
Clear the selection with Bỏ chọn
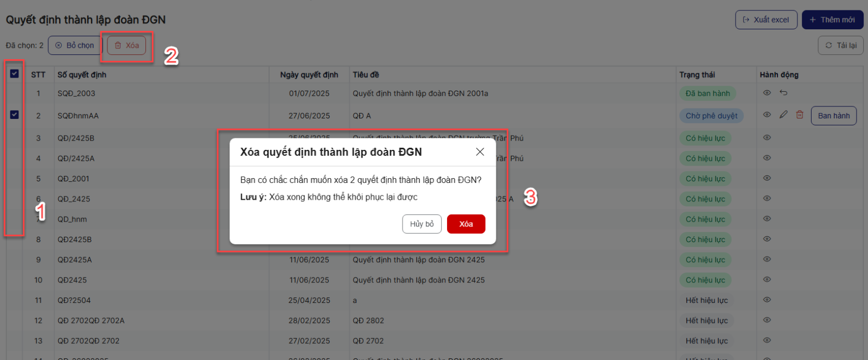coord(74,46)
